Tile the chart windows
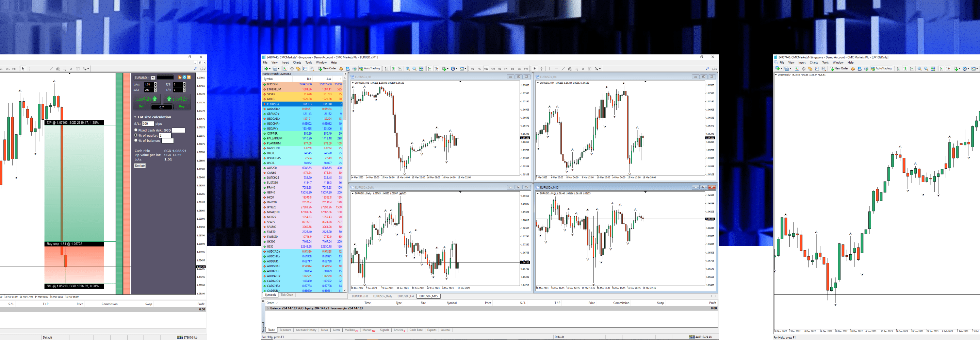Viewport: 980px width, 340px height. pos(421,69)
